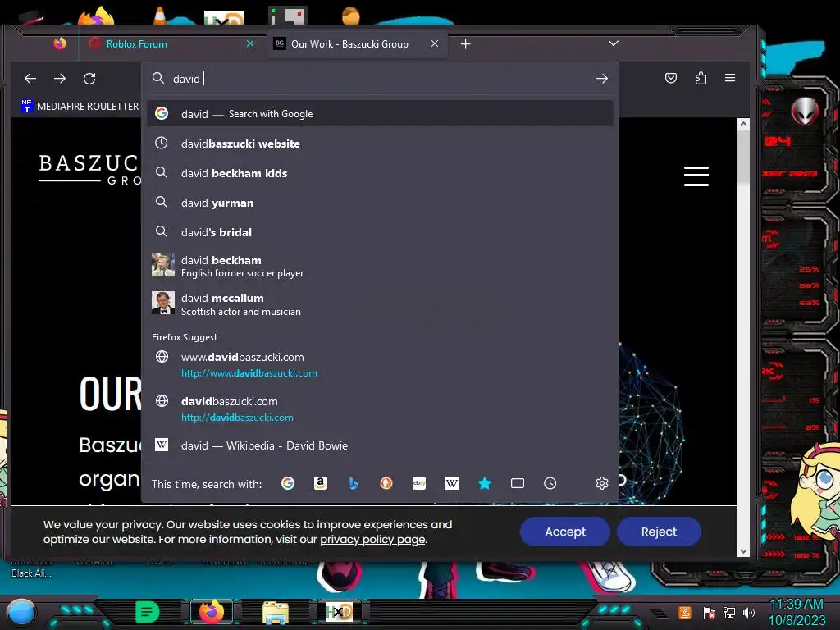Open MEDIAFIRE ROULETTER bookmark
The height and width of the screenshot is (630, 840).
point(80,106)
